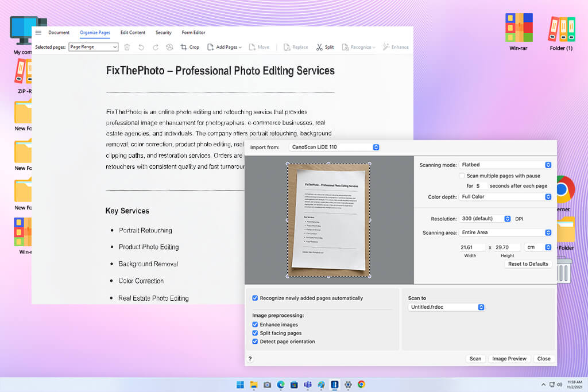Open Microsoft Store from the taskbar
Viewport: 588px width, 392px height.
tap(295, 385)
